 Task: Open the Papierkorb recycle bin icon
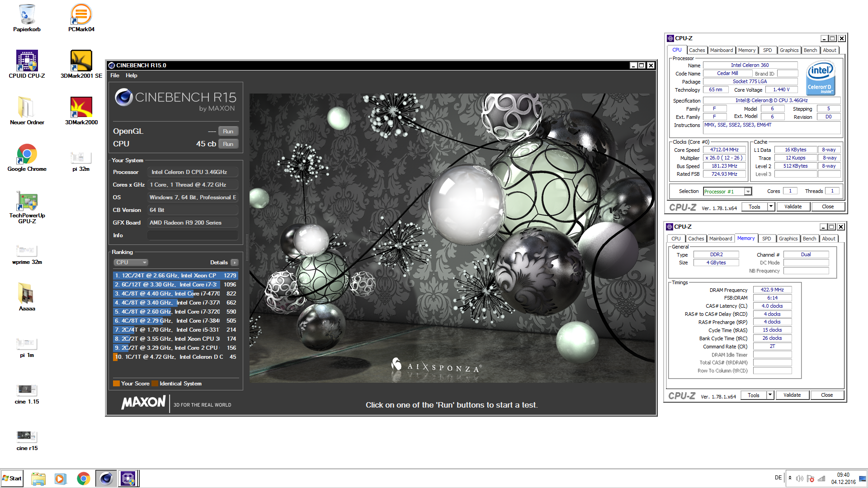[x=27, y=18]
